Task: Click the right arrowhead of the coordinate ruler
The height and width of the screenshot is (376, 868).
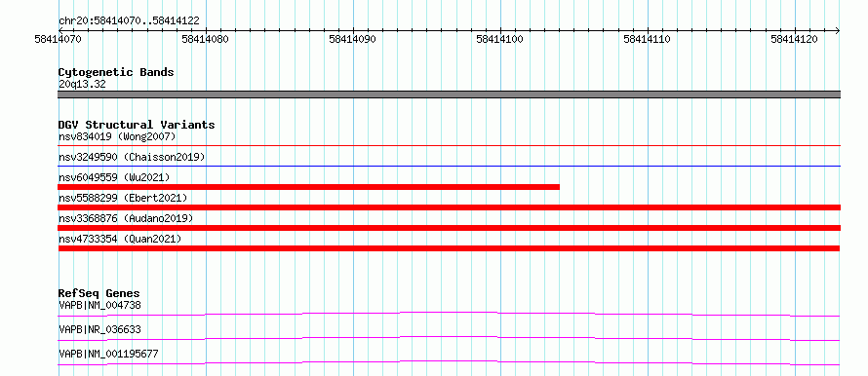Action: [838, 30]
